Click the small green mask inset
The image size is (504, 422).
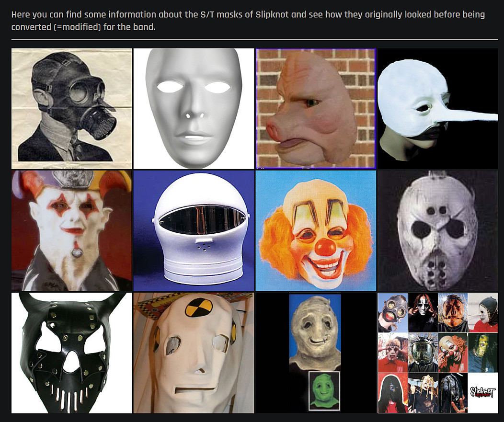pos(324,390)
